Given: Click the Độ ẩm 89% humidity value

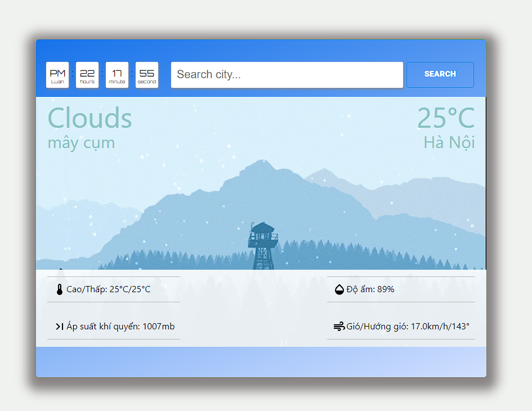Looking at the screenshot, I should [x=369, y=289].
